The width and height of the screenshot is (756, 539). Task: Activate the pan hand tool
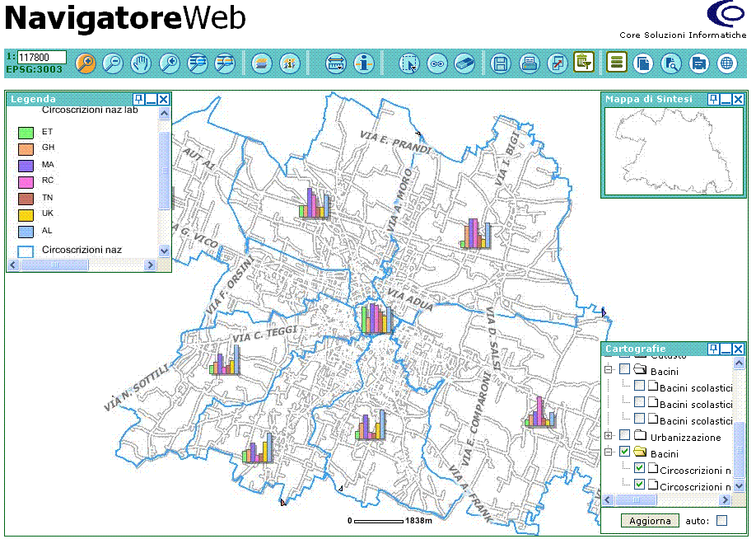pyautogui.click(x=142, y=63)
